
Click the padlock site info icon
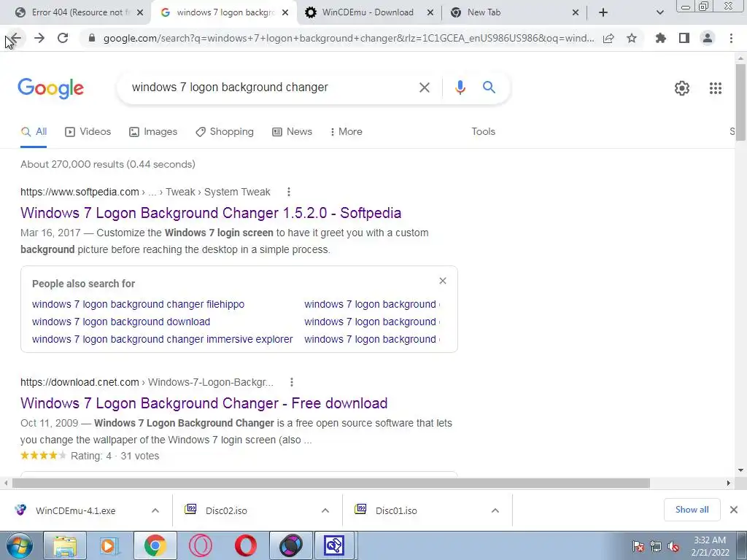click(x=92, y=38)
